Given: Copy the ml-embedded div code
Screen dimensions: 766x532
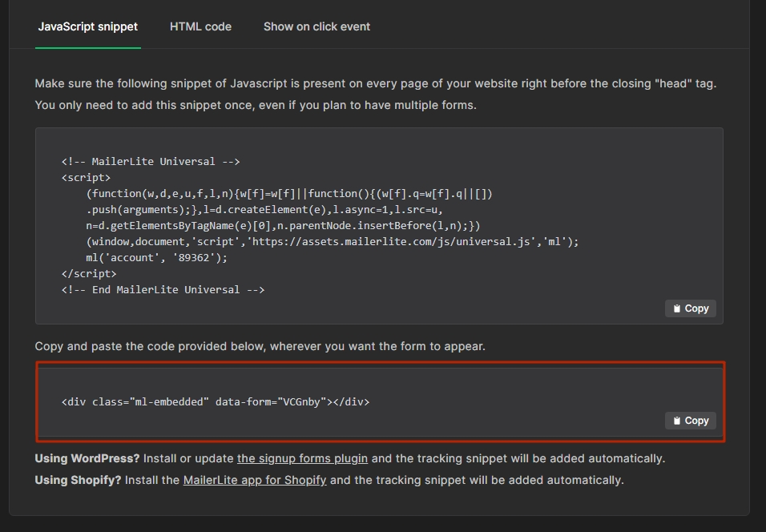Looking at the screenshot, I should [x=690, y=421].
